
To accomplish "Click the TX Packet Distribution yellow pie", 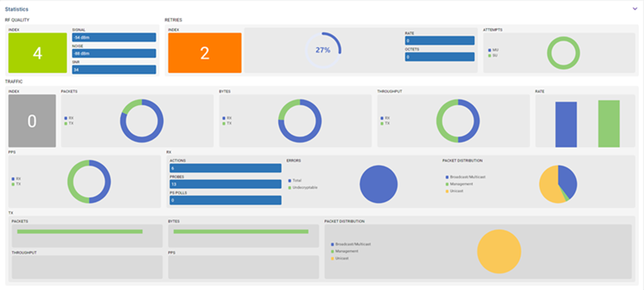I will (x=499, y=251).
